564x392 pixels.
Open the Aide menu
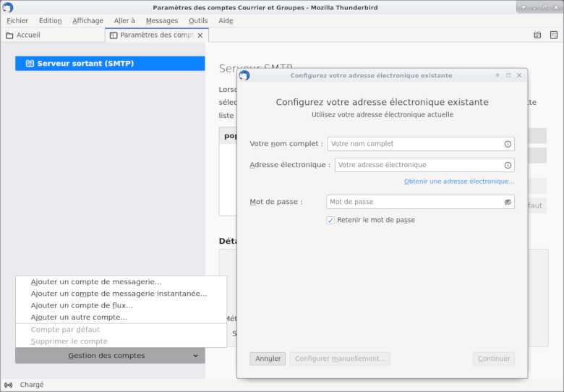226,20
